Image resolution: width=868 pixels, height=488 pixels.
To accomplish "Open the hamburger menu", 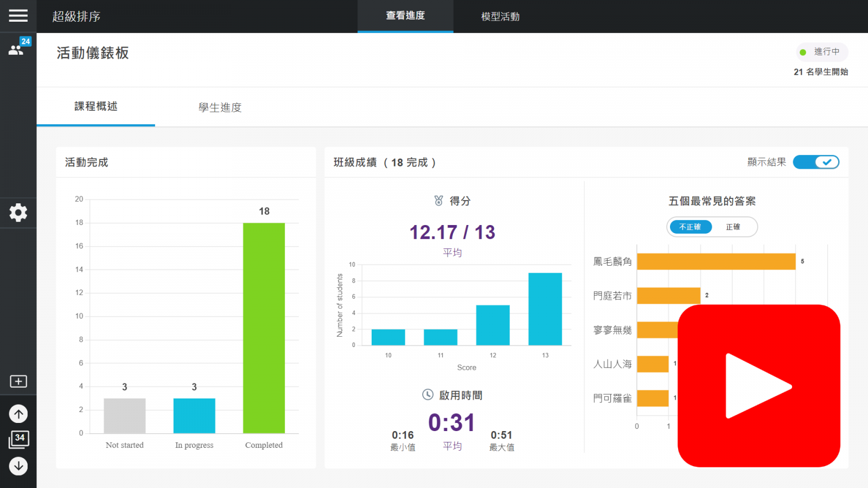I will tap(18, 16).
